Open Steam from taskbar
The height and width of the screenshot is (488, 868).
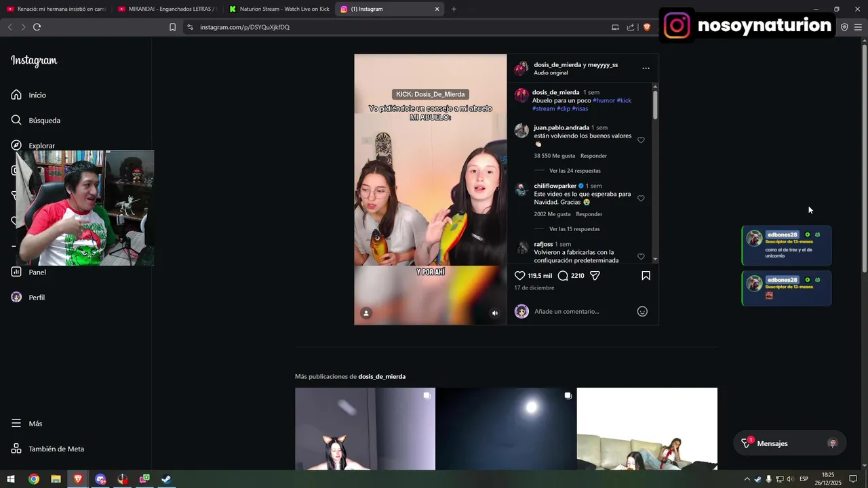[166, 479]
